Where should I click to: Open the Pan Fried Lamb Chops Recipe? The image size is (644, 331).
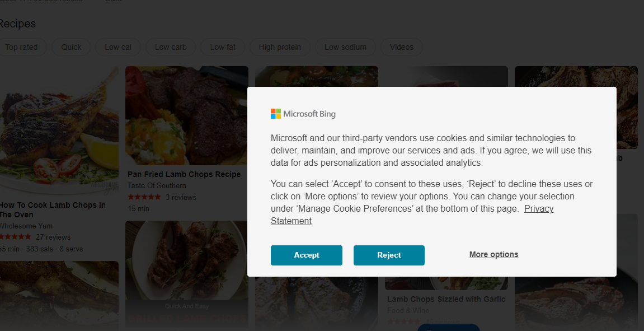[184, 174]
